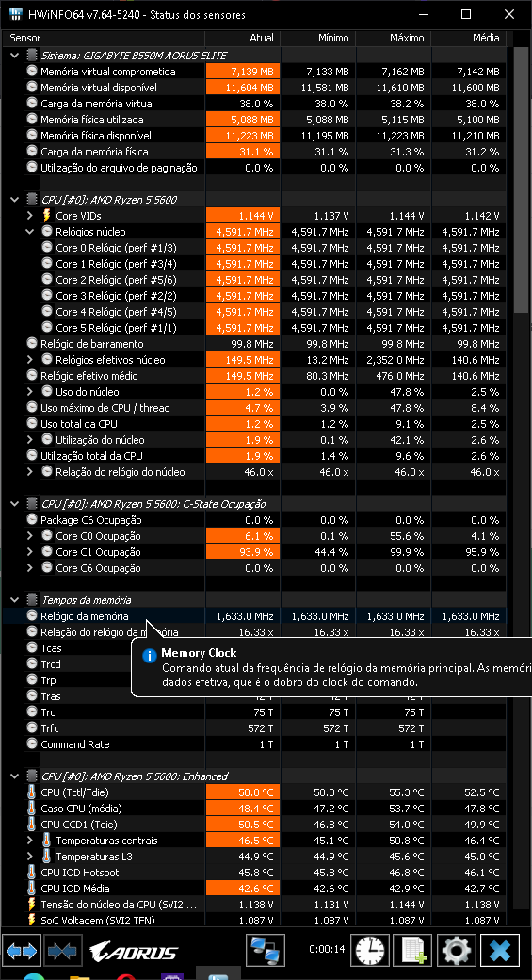Click the 7,139 MB current value cell
The height and width of the screenshot is (980, 532).
click(x=243, y=72)
